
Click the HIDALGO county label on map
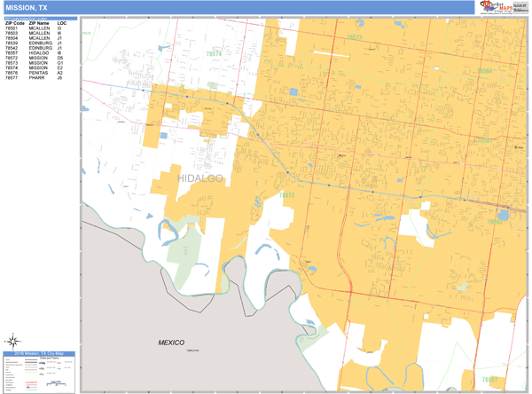coord(200,178)
